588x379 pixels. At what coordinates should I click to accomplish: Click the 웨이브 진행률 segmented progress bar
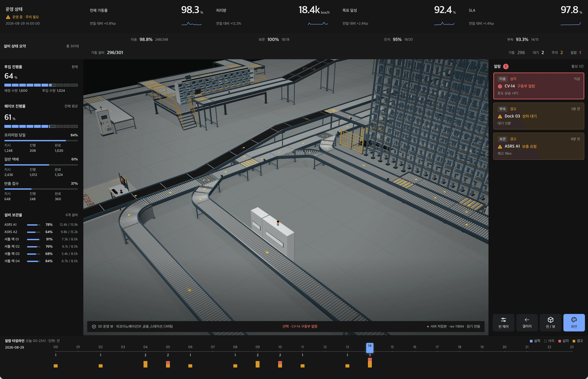41,127
